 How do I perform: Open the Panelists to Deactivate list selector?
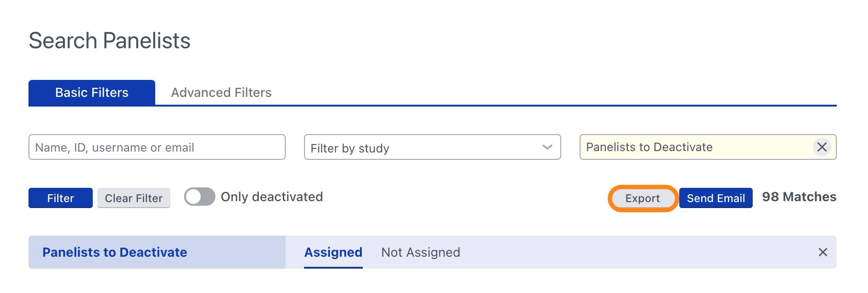(696, 147)
